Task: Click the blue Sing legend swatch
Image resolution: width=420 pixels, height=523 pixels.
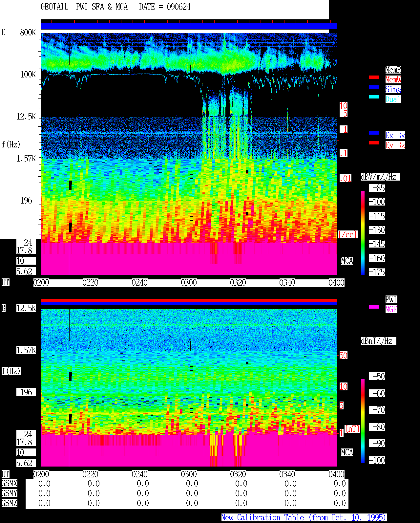Action: click(x=374, y=87)
